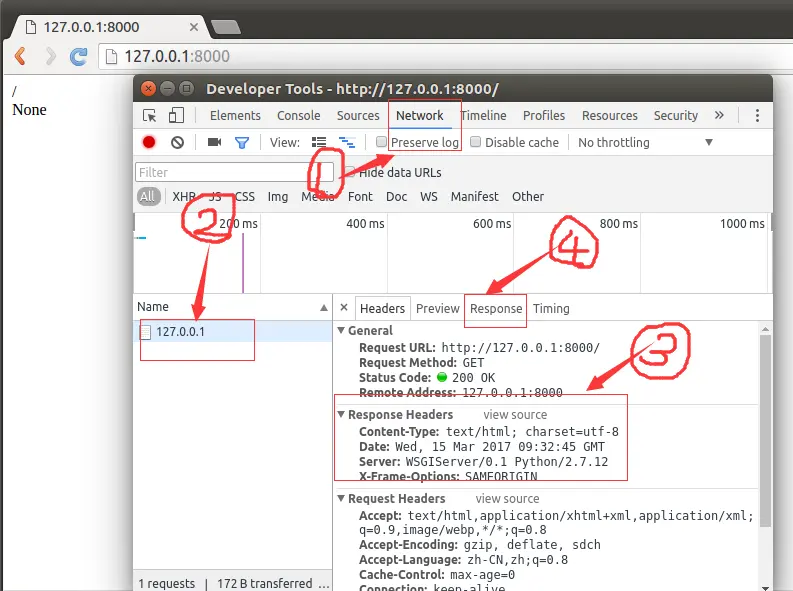Open the DevTools three-dot menu

pos(757,115)
